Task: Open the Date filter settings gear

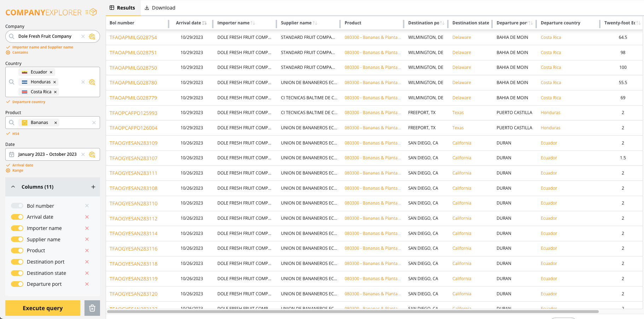Action: [x=92, y=154]
